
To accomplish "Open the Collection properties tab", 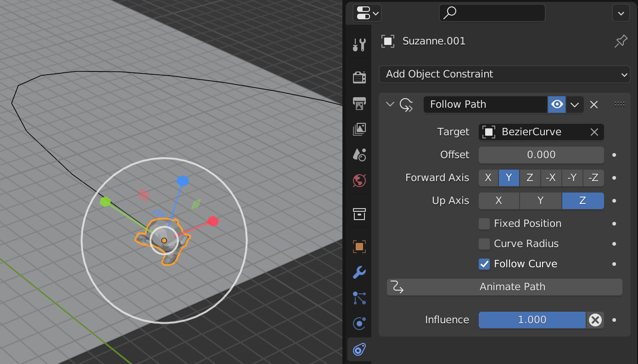I will (x=359, y=214).
